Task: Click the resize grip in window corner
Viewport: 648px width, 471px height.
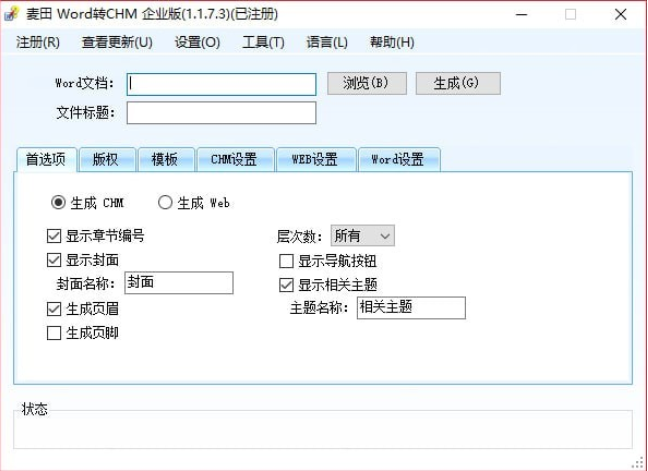Action: (x=638, y=463)
